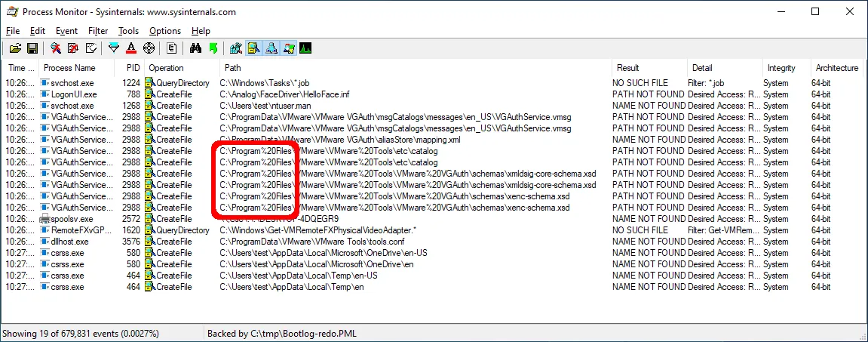The image size is (868, 342).
Task: Click the Find binoculars icon
Action: [x=195, y=49]
